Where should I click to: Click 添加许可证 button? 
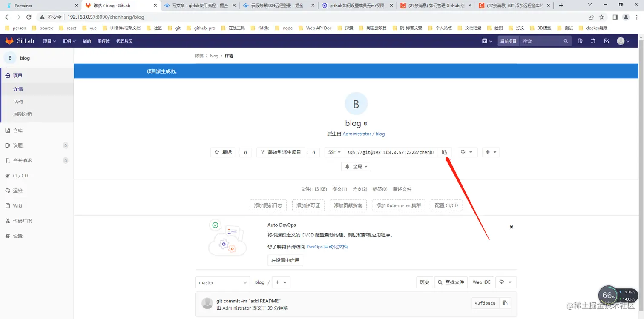pos(308,205)
